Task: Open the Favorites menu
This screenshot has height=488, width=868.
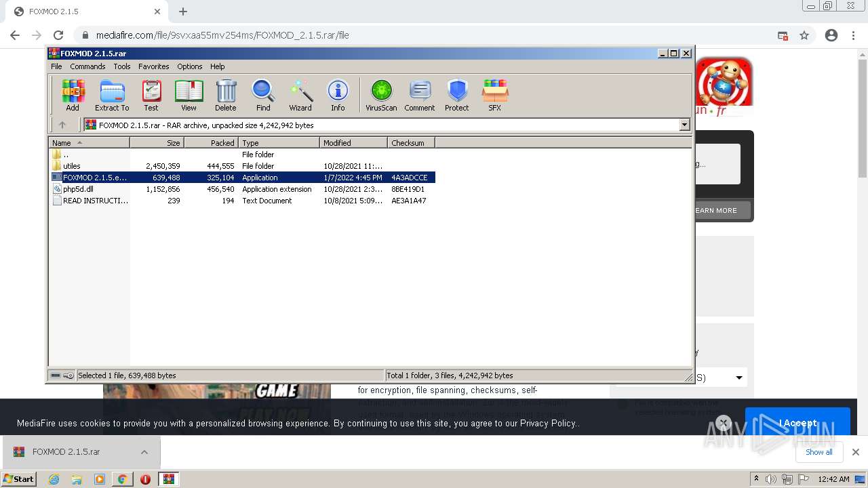Action: click(154, 66)
